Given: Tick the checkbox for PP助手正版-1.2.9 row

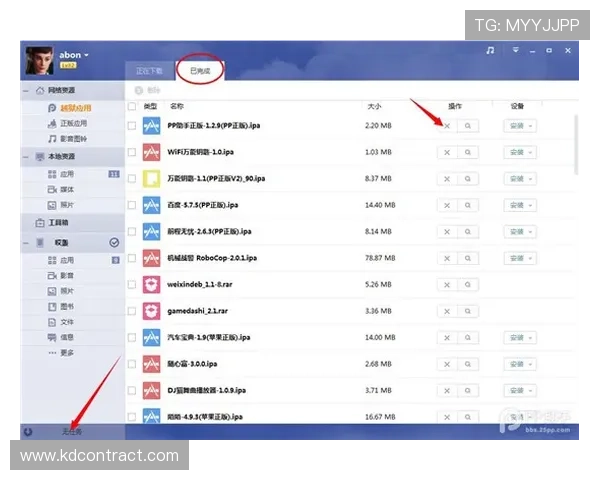Looking at the screenshot, I should pos(132,126).
